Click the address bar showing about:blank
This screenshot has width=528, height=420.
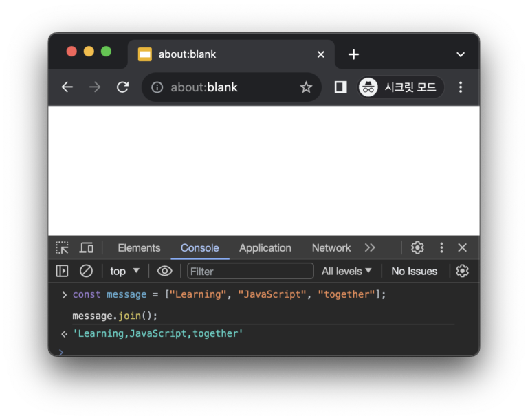(x=231, y=87)
